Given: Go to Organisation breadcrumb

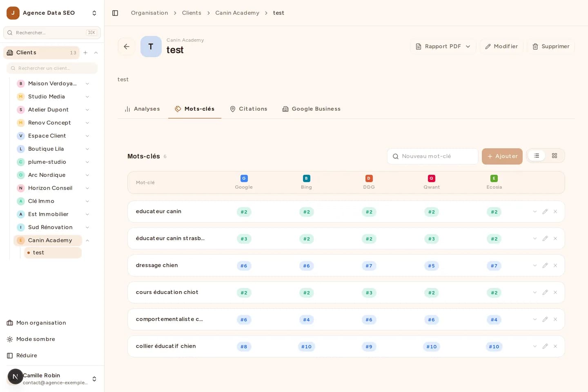Looking at the screenshot, I should coord(149,13).
